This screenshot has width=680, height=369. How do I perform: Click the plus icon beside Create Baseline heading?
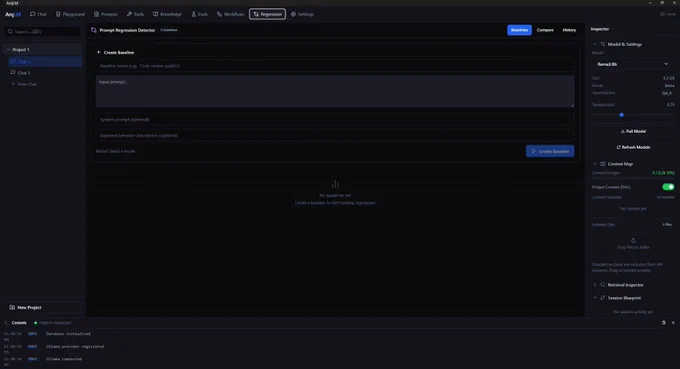[98, 52]
